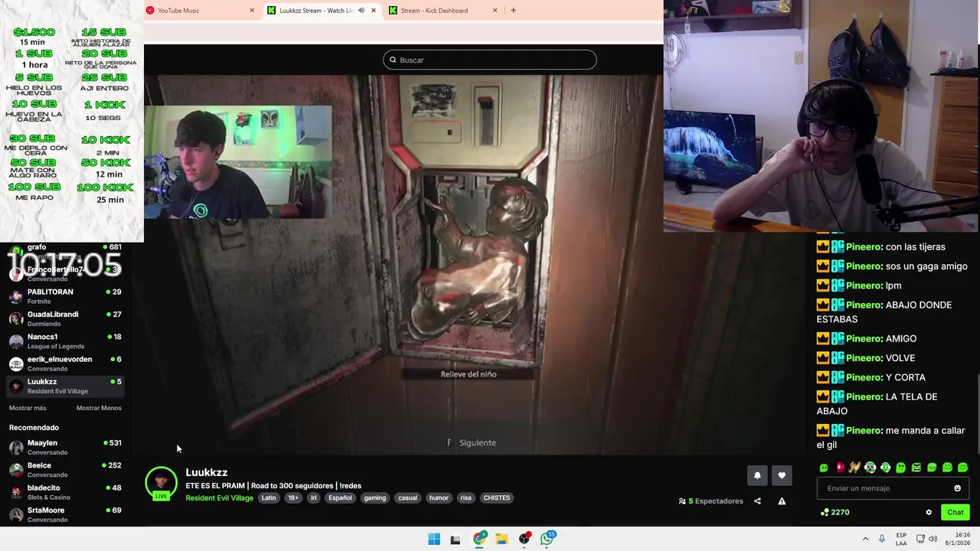Click the network icon in system tray

click(920, 539)
